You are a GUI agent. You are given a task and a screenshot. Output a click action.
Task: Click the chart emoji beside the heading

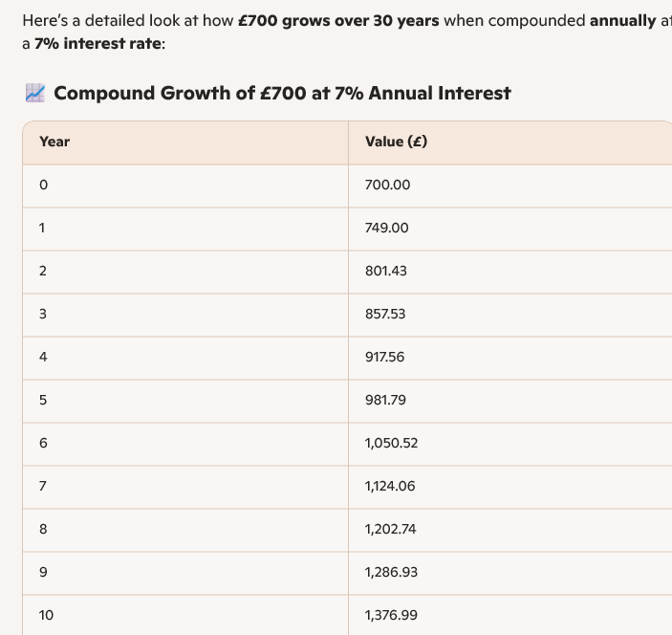click(x=35, y=94)
